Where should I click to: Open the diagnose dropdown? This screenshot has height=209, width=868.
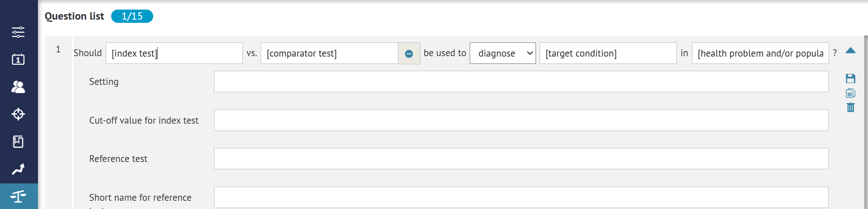tap(503, 53)
